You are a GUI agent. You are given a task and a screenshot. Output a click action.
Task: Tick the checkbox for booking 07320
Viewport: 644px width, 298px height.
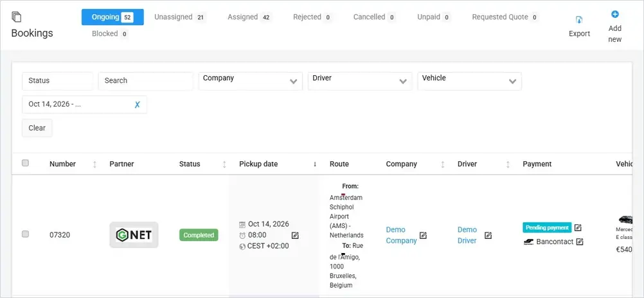coord(25,234)
